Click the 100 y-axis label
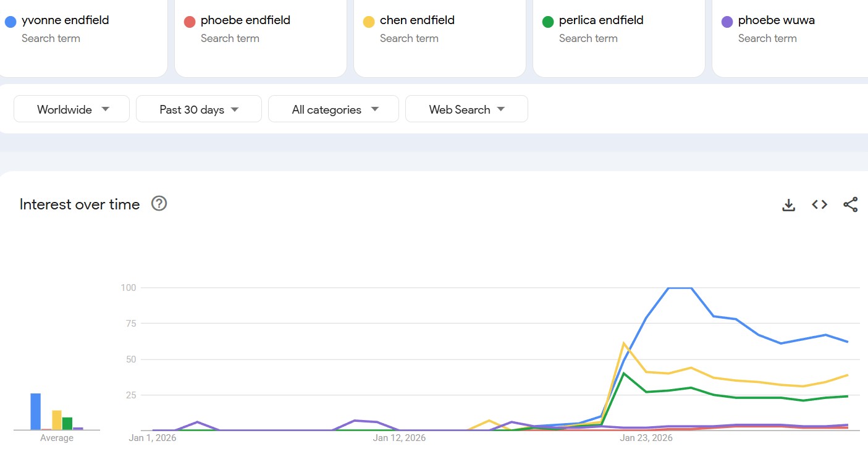This screenshot has height=462, width=868. tap(129, 288)
